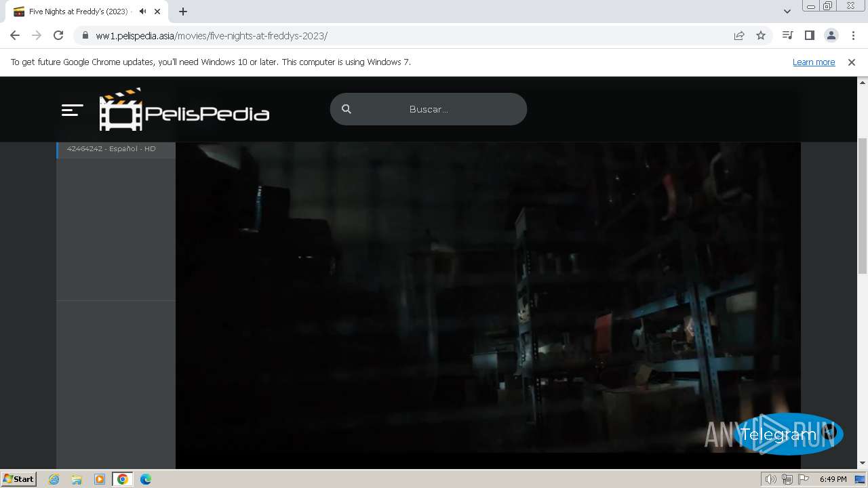This screenshot has width=868, height=488.
Task: Go forward in browser history
Action: [37, 35]
